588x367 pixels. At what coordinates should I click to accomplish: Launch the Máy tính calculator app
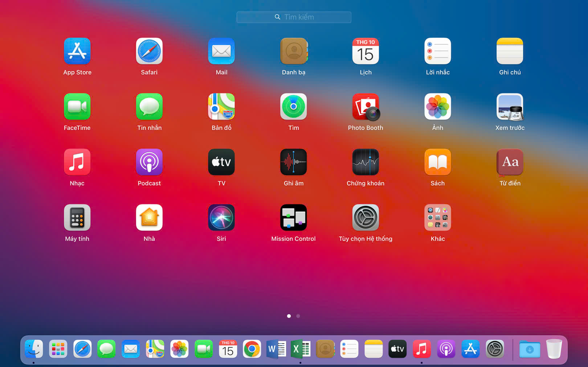[x=77, y=218]
